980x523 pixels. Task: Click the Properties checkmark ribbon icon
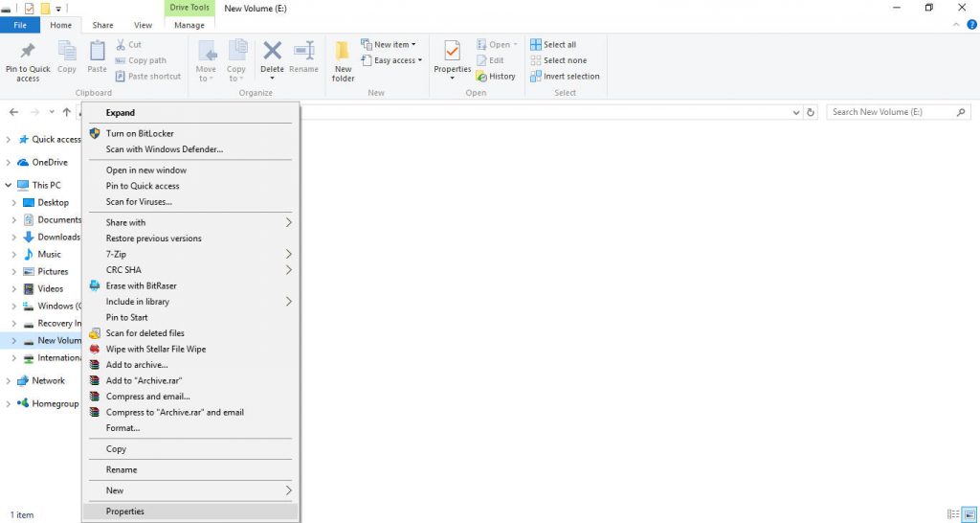(452, 53)
